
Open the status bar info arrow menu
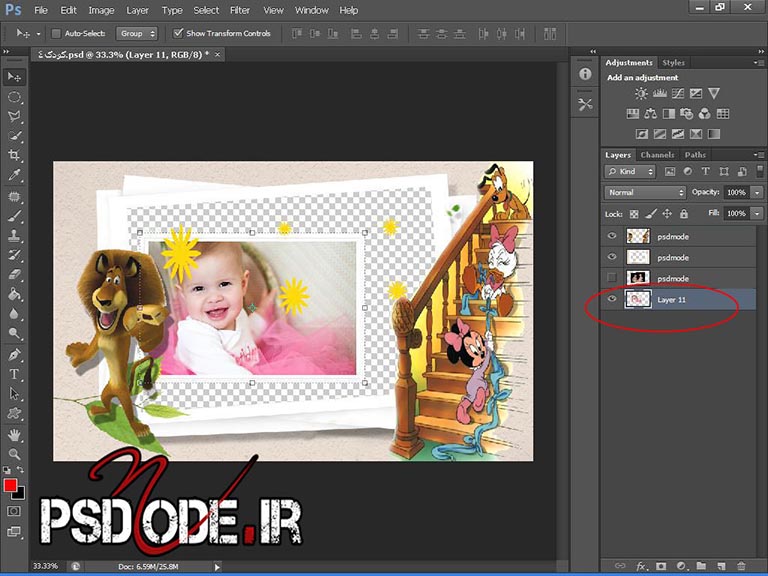coord(217,567)
